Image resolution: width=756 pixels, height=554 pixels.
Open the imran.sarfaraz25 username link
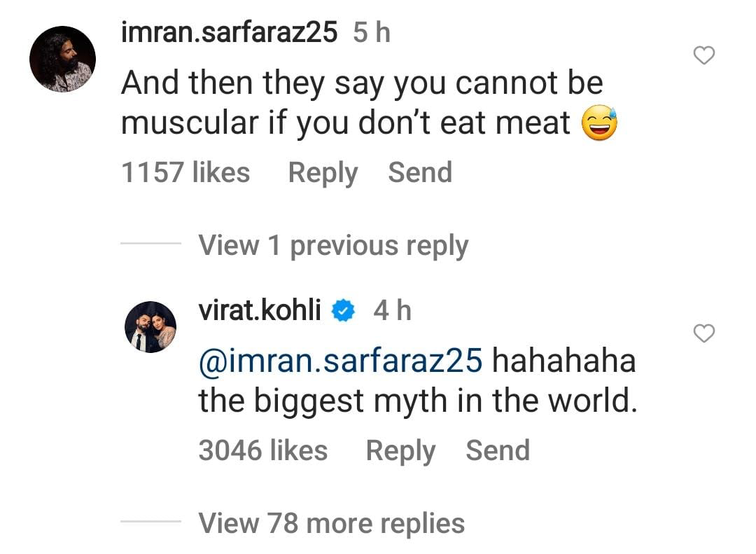click(x=229, y=32)
